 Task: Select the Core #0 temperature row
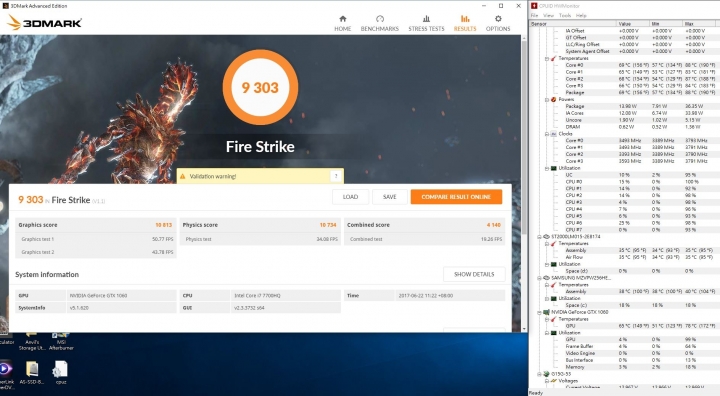point(640,65)
